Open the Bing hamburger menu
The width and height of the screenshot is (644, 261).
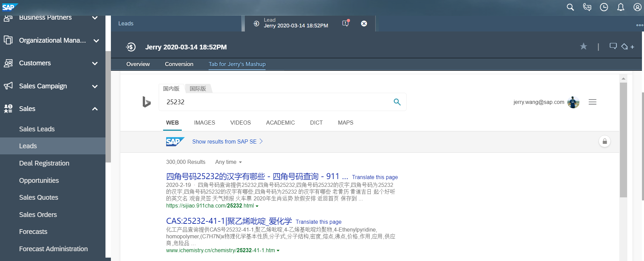coord(592,102)
